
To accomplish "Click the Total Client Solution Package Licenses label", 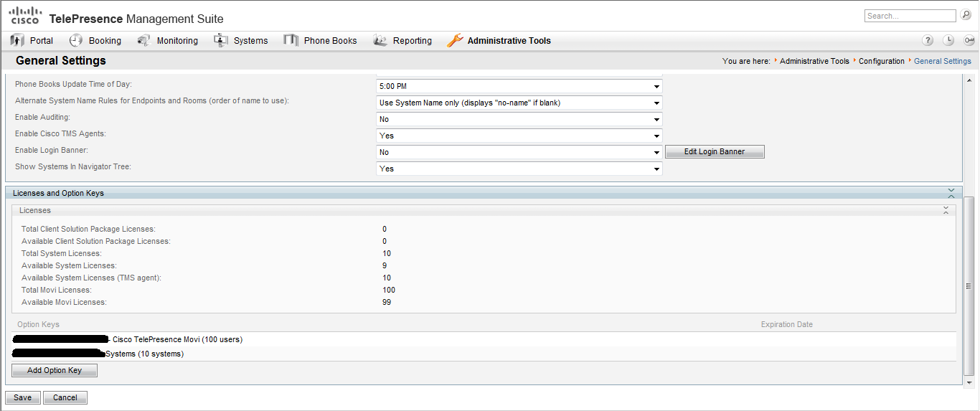I will coord(88,229).
